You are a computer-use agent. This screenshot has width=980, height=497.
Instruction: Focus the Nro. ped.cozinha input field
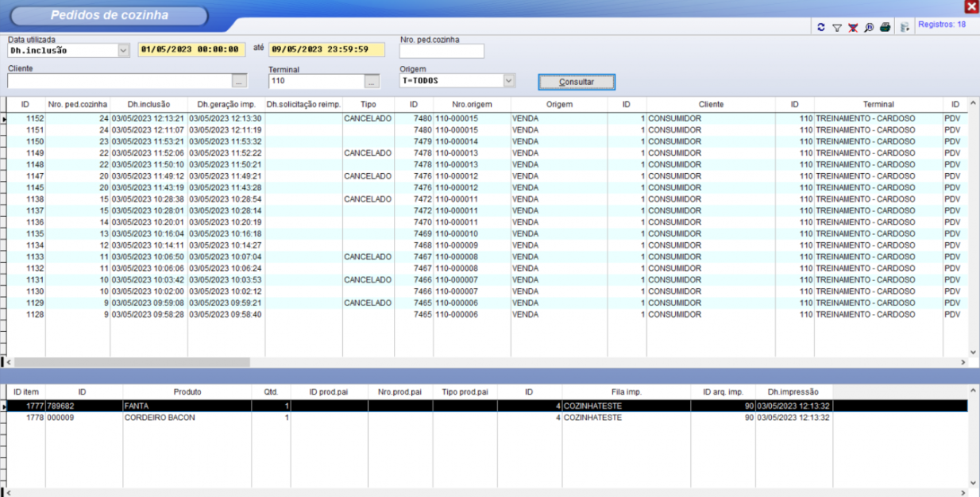[x=442, y=52]
